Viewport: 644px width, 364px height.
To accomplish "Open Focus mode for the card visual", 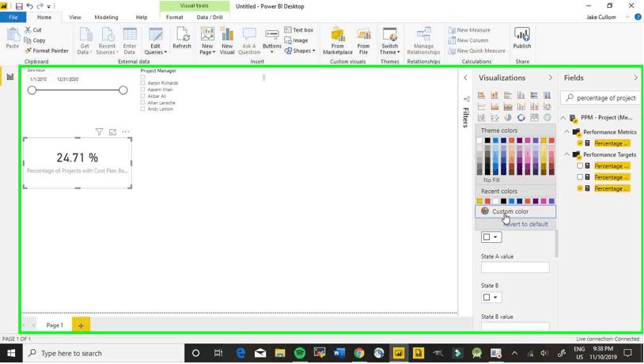I will point(112,132).
